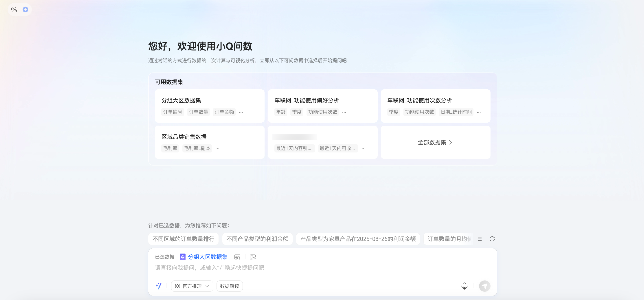Click 功能使用次数 tag in 功能使用偏好分析 card
Image resolution: width=644 pixels, height=300 pixels.
322,112
